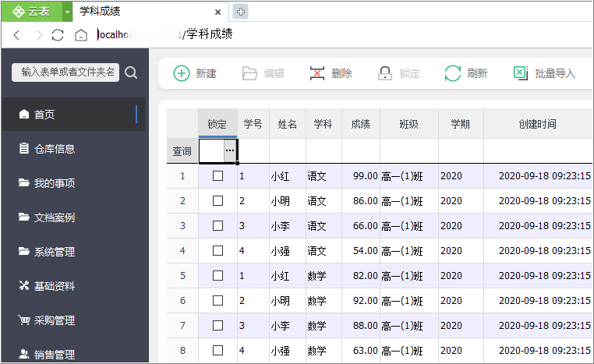
Task: Reload the page with the refresh icon
Action: pos(58,35)
